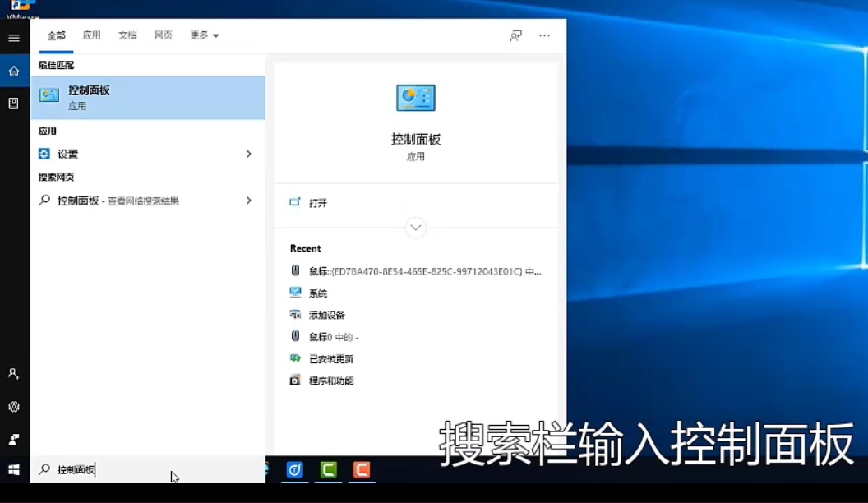The width and height of the screenshot is (868, 503).
Task: Launch Camtasia from the taskbar
Action: coord(328,470)
